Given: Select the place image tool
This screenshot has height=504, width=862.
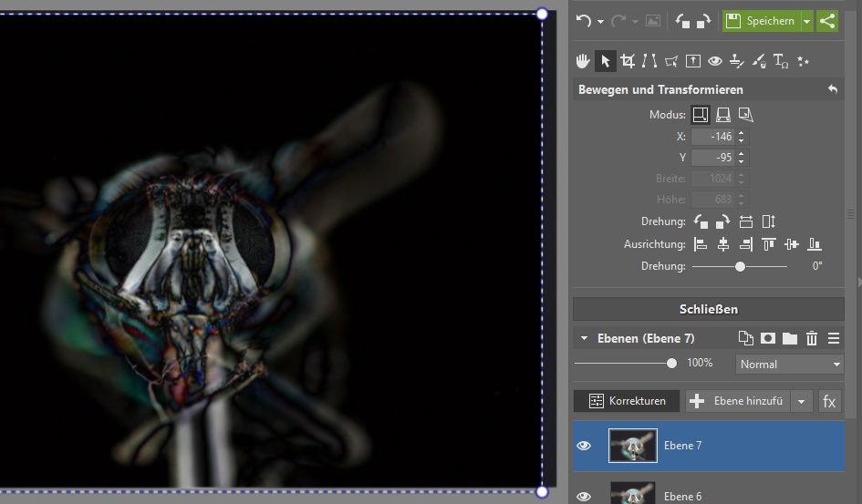Looking at the screenshot, I should [x=693, y=61].
